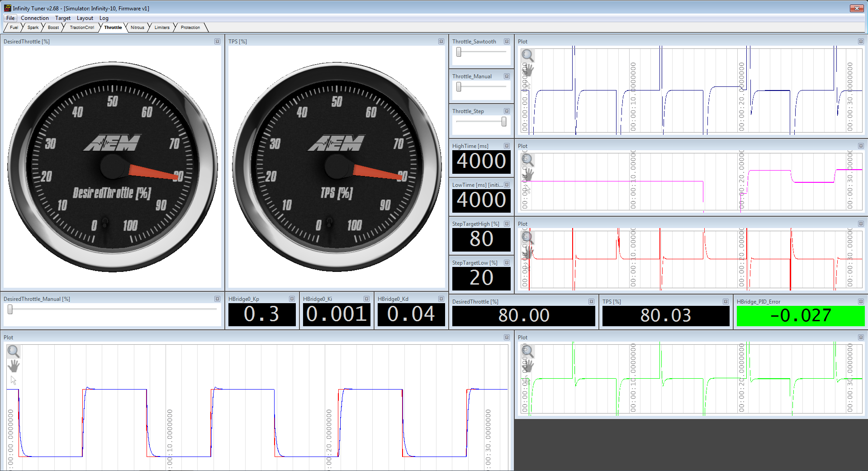Switch to the Spark tab
Viewport: 868px width, 471px height.
(x=33, y=28)
